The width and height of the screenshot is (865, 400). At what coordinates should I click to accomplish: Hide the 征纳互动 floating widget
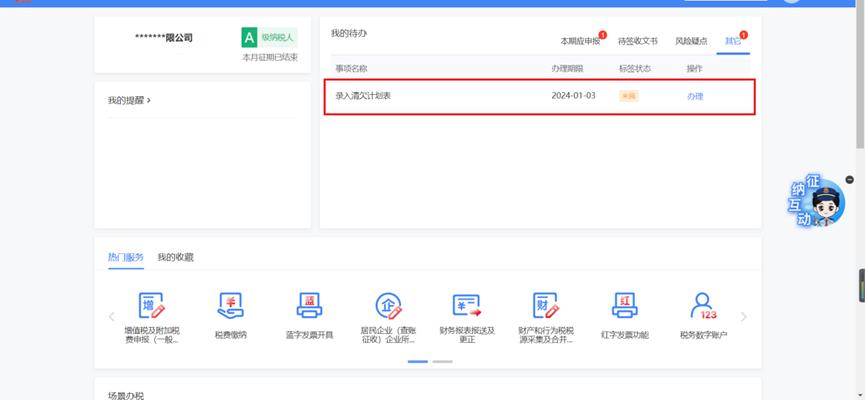(x=850, y=179)
